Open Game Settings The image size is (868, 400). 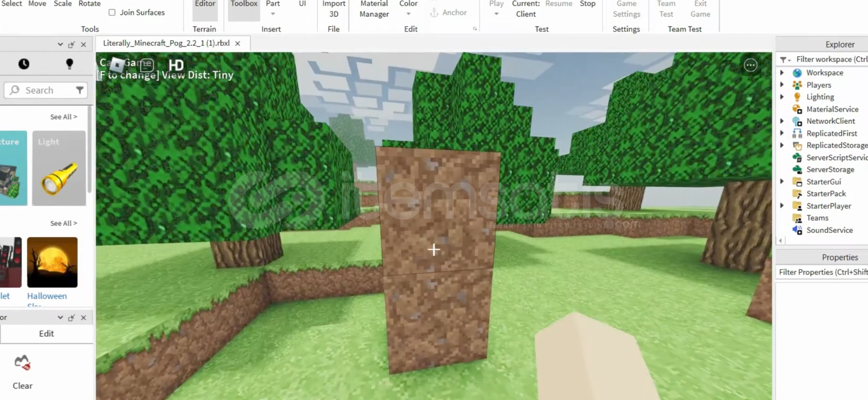click(x=626, y=9)
